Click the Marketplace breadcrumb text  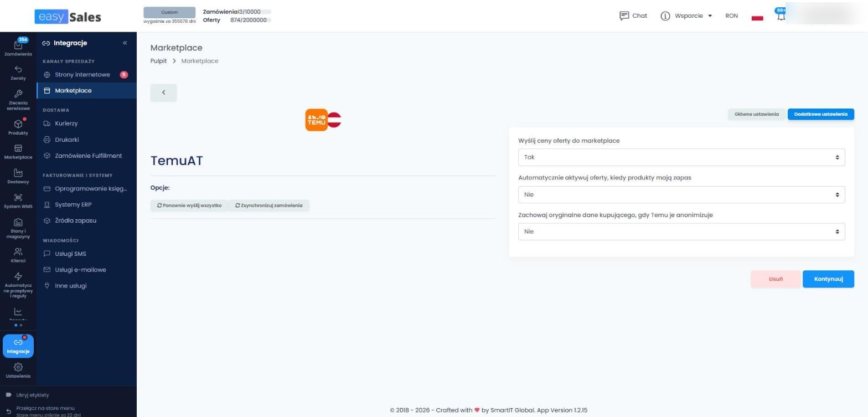[199, 61]
